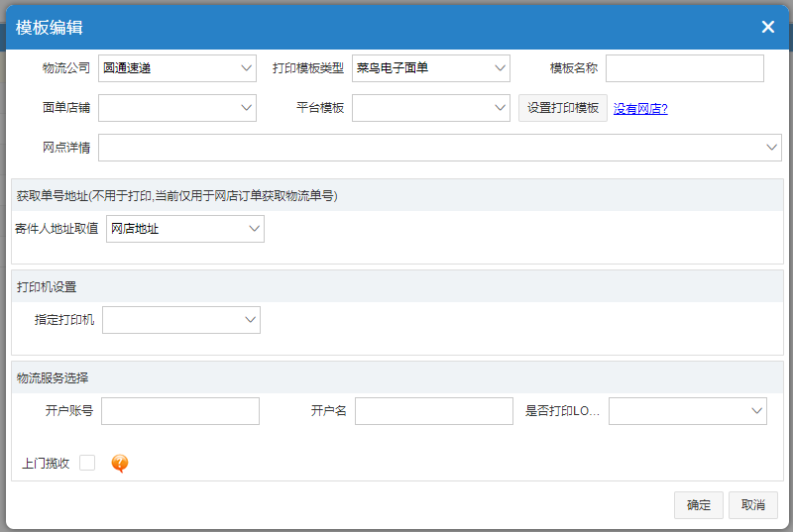
Task: Click into the 开户名 text field
Action: (x=434, y=411)
